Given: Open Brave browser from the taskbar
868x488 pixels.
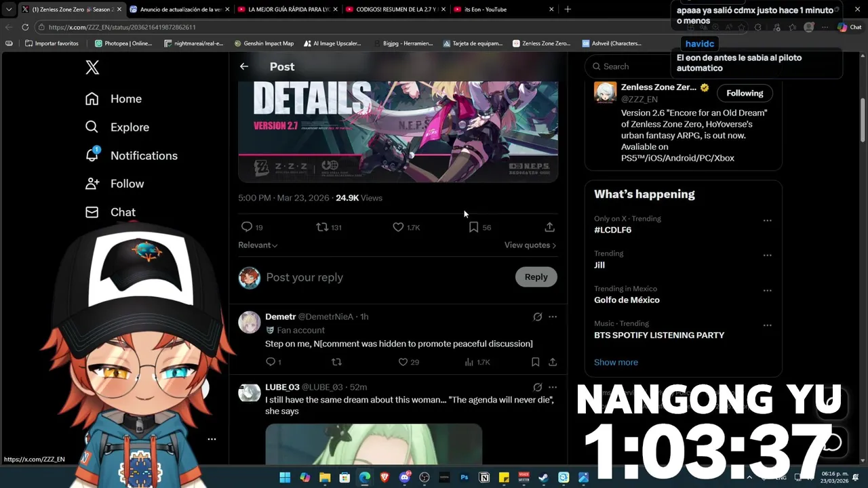Looking at the screenshot, I should point(385,478).
